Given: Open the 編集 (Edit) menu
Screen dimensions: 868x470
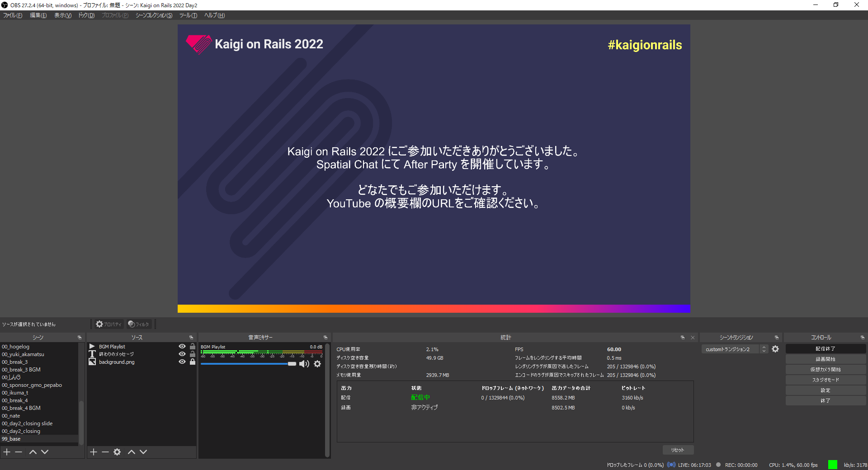Looking at the screenshot, I should pyautogui.click(x=38, y=15).
